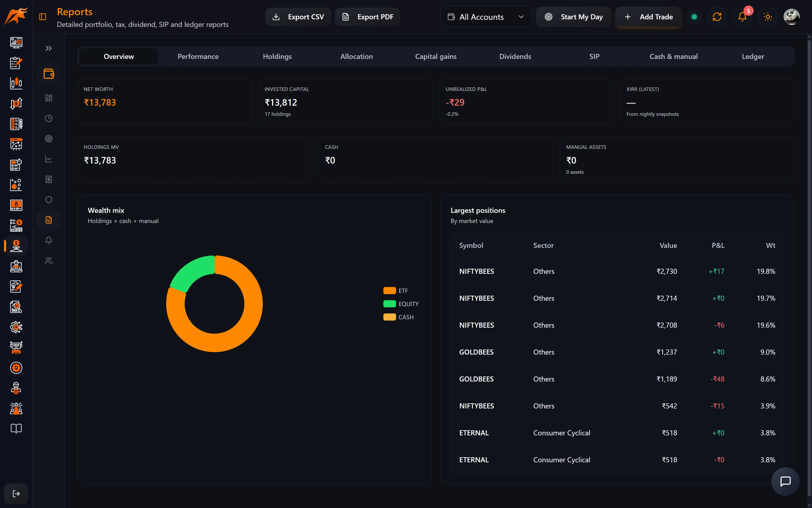
Task: Switch to the Capital gains tab
Action: pyautogui.click(x=436, y=56)
